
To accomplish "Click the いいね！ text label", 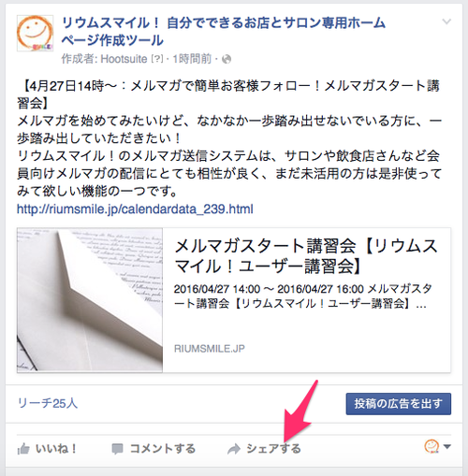I will tap(56, 449).
